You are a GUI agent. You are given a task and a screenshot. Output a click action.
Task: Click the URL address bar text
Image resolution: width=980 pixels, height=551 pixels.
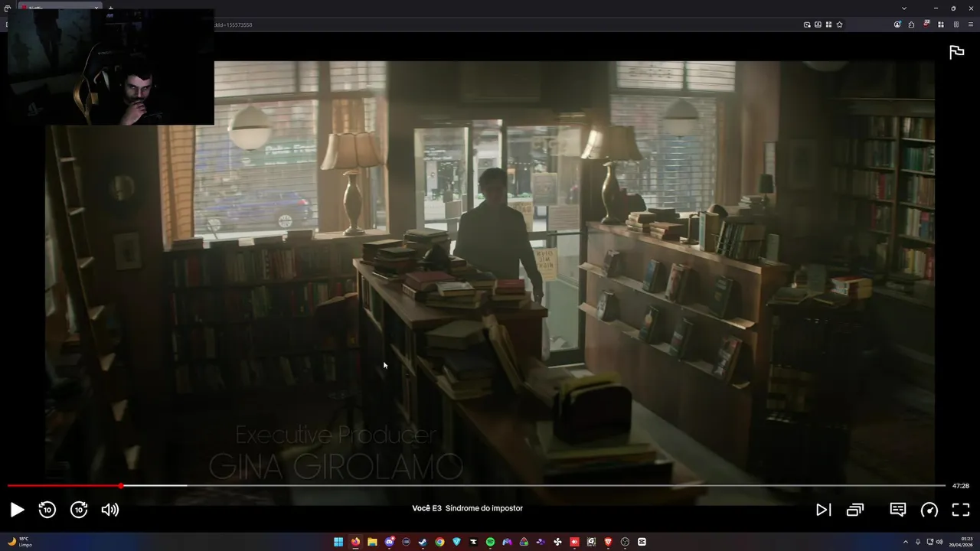click(233, 24)
